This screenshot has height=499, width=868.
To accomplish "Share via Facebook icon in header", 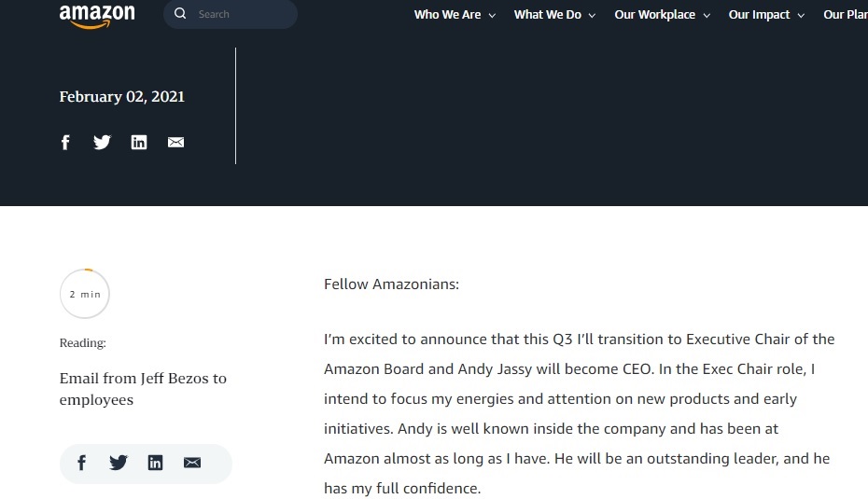I will 65,142.
